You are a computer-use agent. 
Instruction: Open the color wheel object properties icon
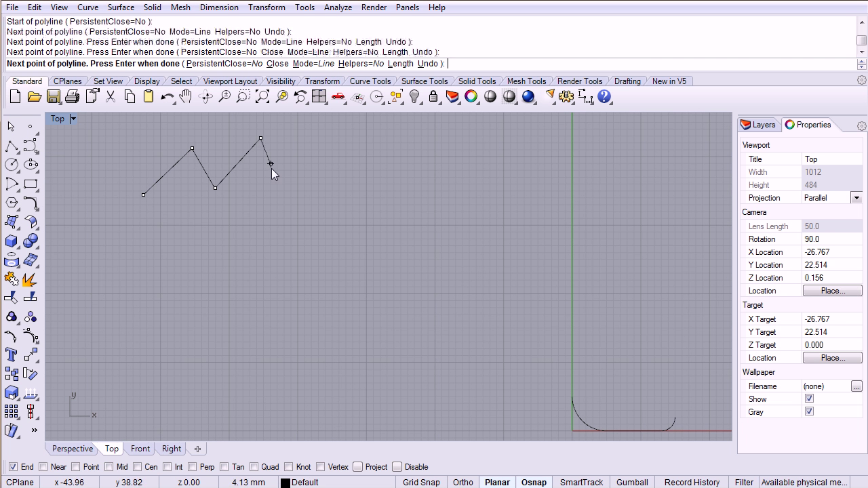coord(471,97)
